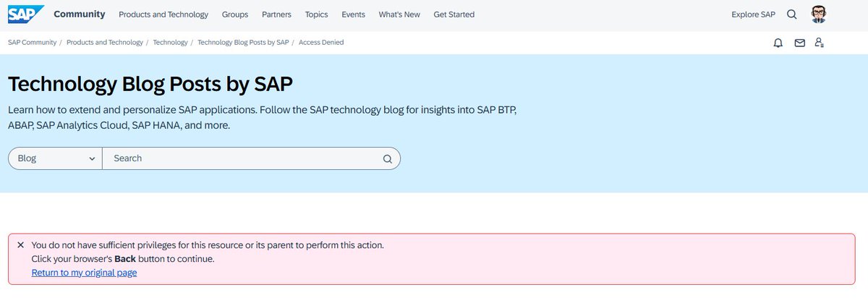Open Products and Technology breadcrumb

click(x=105, y=43)
